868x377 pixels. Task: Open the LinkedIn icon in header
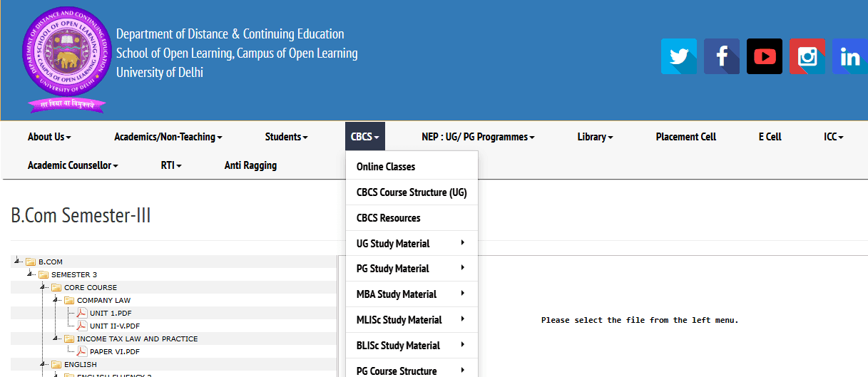[x=849, y=56]
